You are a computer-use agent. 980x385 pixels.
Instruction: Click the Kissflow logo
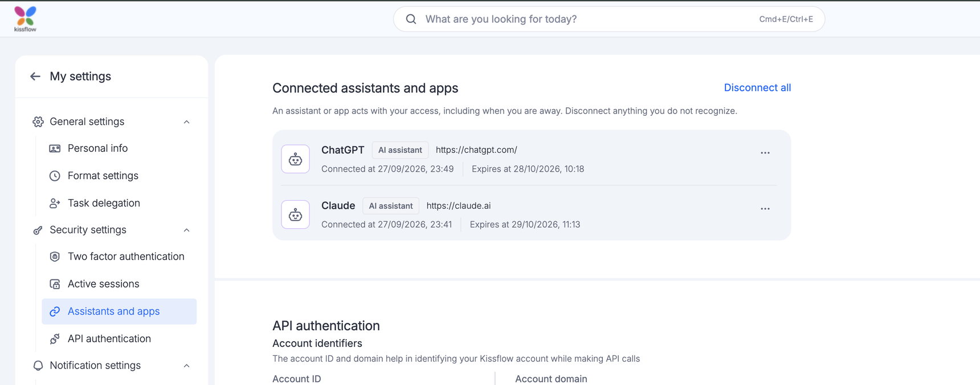25,19
